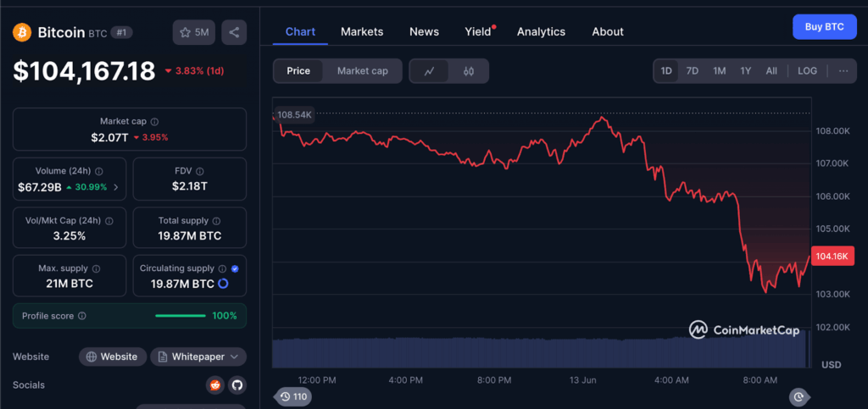This screenshot has height=409, width=868.
Task: Add Bitcoin to watchlist via star button
Action: 194,32
